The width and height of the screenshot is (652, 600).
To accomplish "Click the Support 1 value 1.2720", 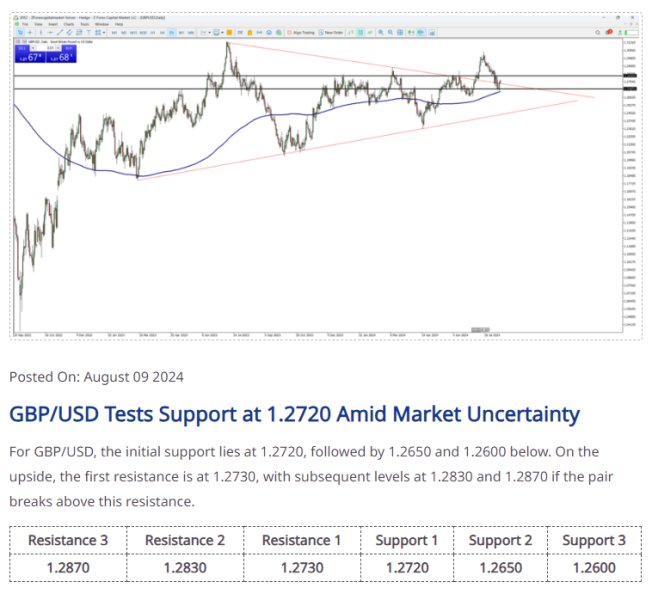I will [x=407, y=568].
